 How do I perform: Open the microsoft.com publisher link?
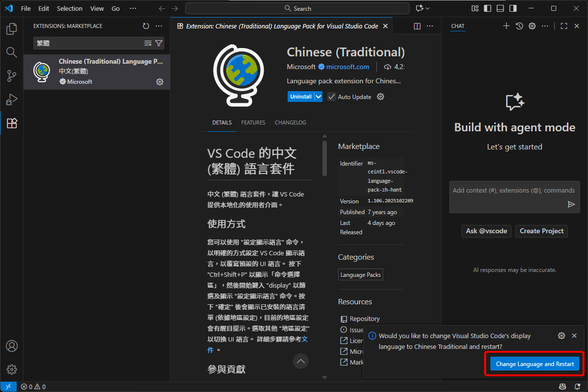347,67
